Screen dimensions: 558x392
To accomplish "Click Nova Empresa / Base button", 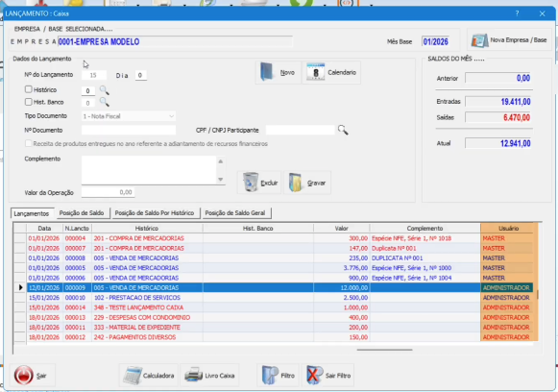I will (x=509, y=40).
